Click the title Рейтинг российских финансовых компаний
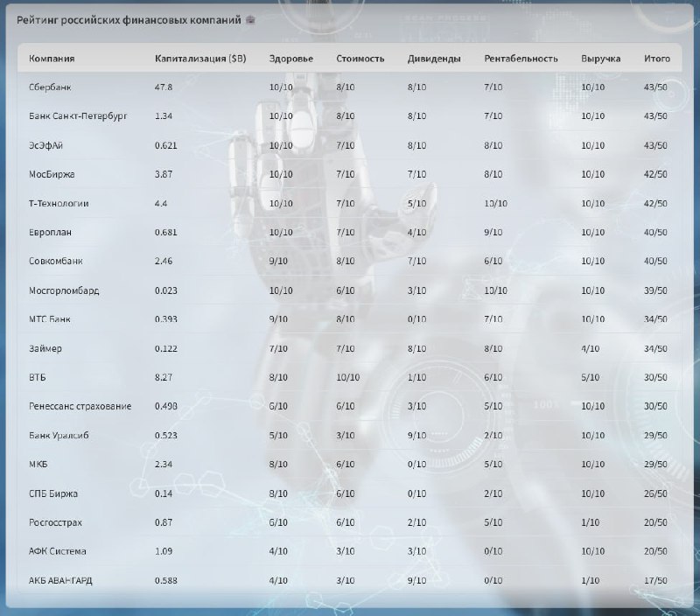The width and height of the screenshot is (700, 616). pos(129,20)
